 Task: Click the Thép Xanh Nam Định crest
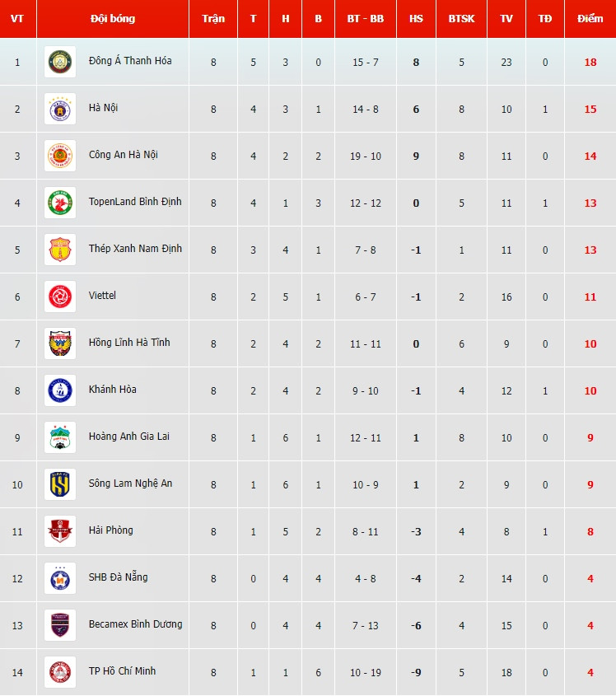(x=60, y=250)
